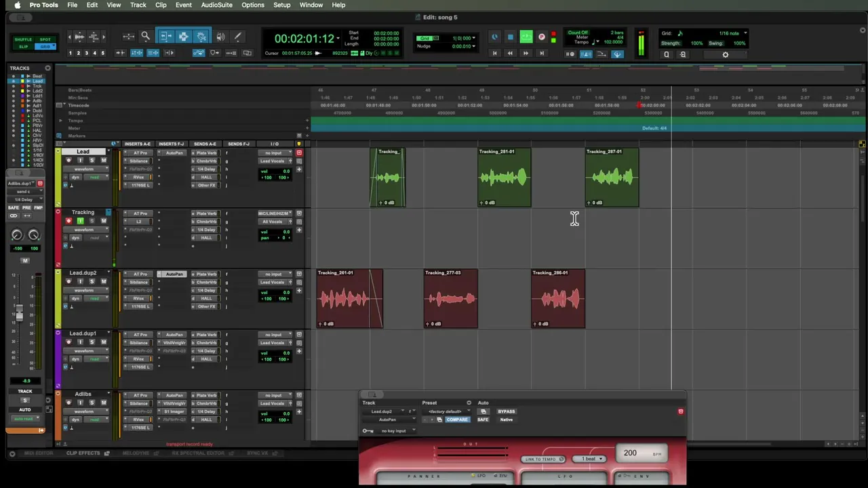The image size is (868, 488).
Task: Select the Zoomer magnifying glass tool
Action: tap(145, 37)
